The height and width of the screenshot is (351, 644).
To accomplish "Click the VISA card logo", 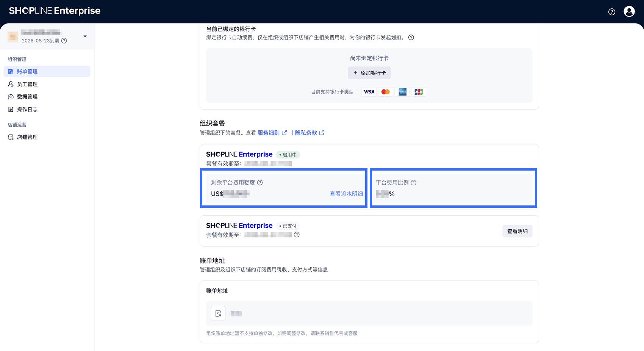I will pos(369,92).
